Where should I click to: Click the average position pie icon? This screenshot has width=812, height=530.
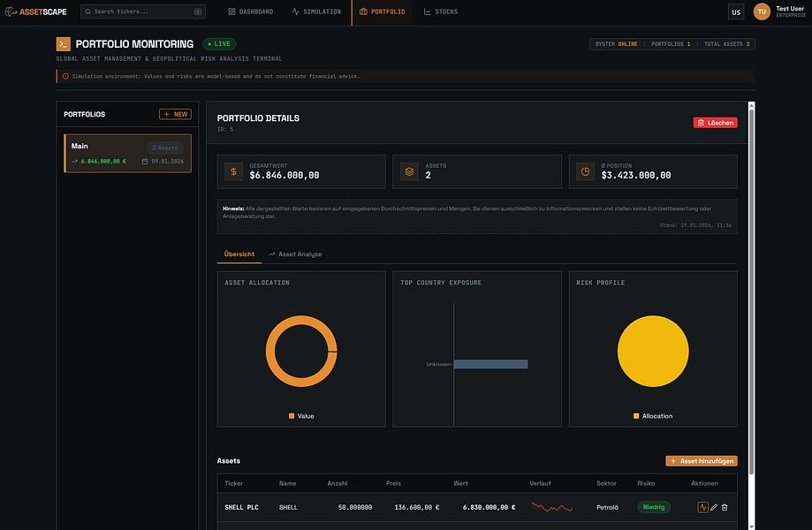[x=585, y=171]
